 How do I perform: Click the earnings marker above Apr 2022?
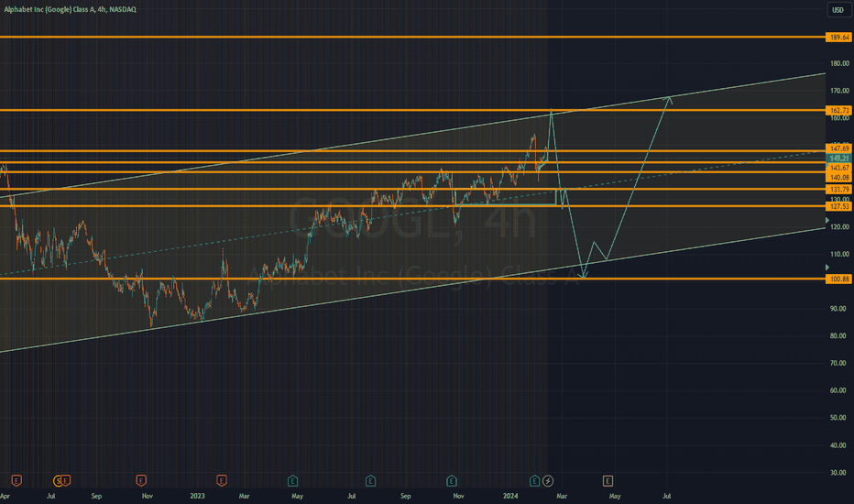pos(16,480)
